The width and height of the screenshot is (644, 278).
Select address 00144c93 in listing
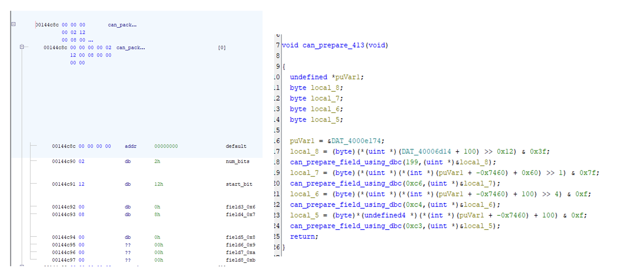[64, 215]
